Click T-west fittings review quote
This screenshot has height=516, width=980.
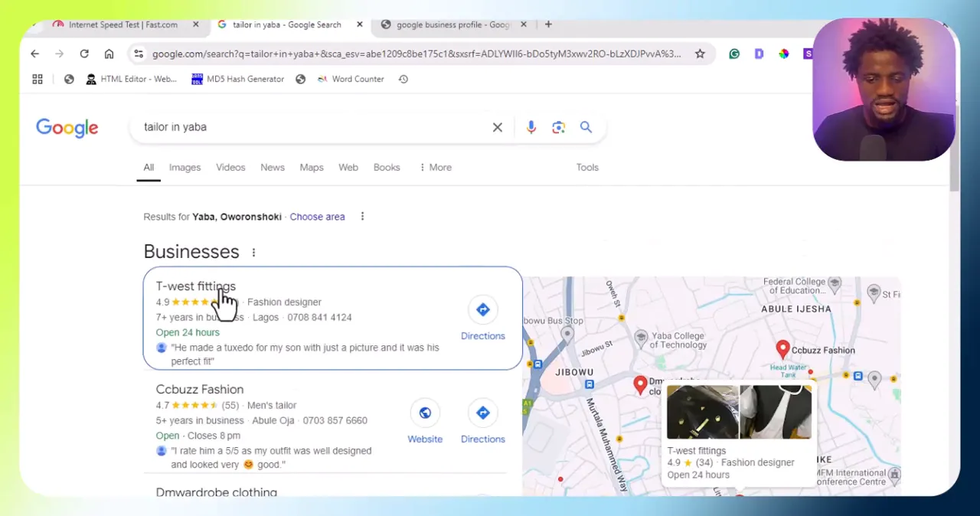pos(305,354)
